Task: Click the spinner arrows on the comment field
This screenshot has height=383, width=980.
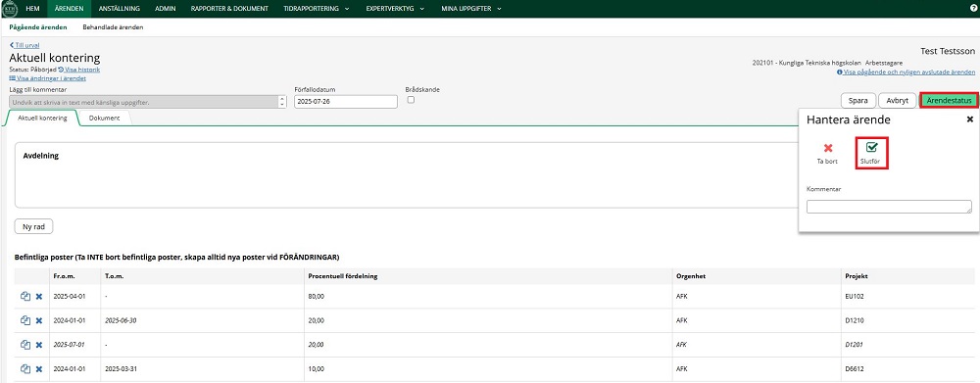Action: (282, 102)
